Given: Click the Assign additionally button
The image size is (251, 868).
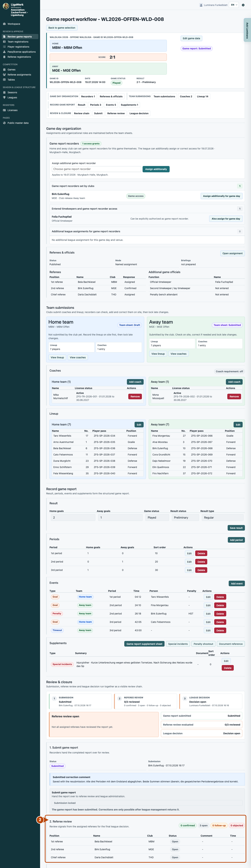Looking at the screenshot, I should (156, 169).
